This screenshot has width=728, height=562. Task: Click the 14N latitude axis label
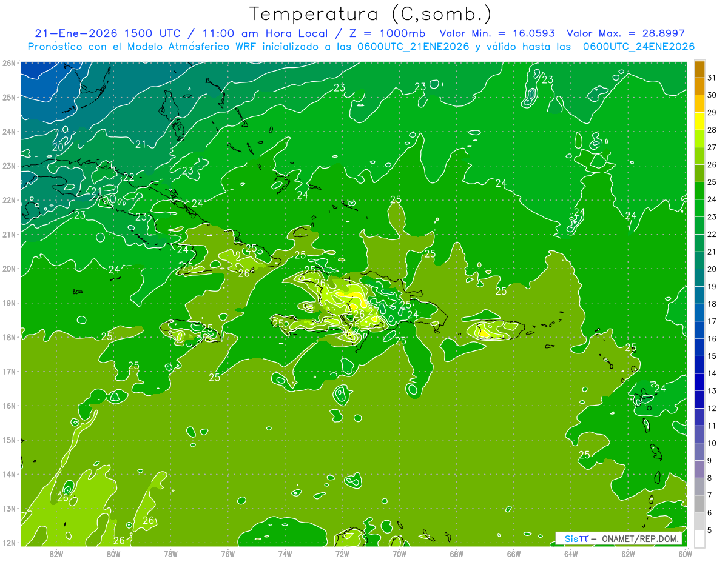click(x=8, y=474)
